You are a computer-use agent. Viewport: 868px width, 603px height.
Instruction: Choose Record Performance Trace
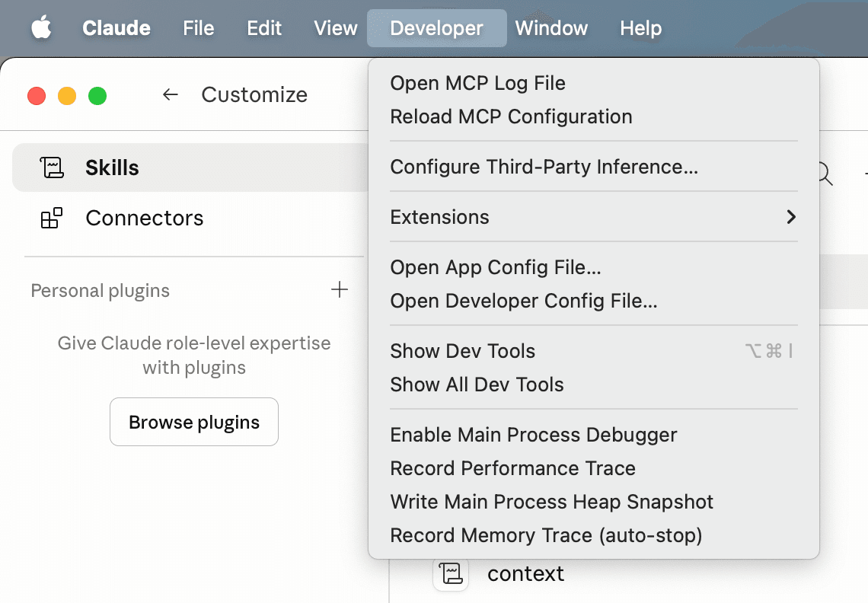[x=593, y=468]
